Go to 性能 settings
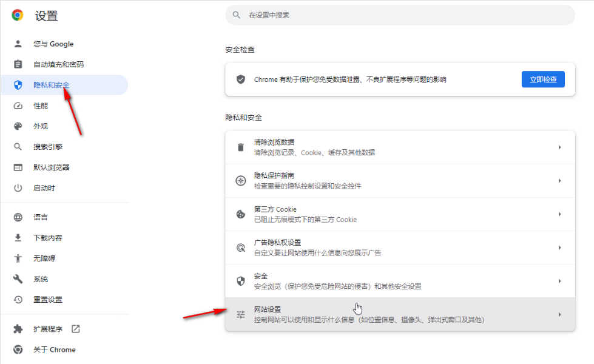Image resolution: width=594 pixels, height=364 pixels. click(41, 106)
